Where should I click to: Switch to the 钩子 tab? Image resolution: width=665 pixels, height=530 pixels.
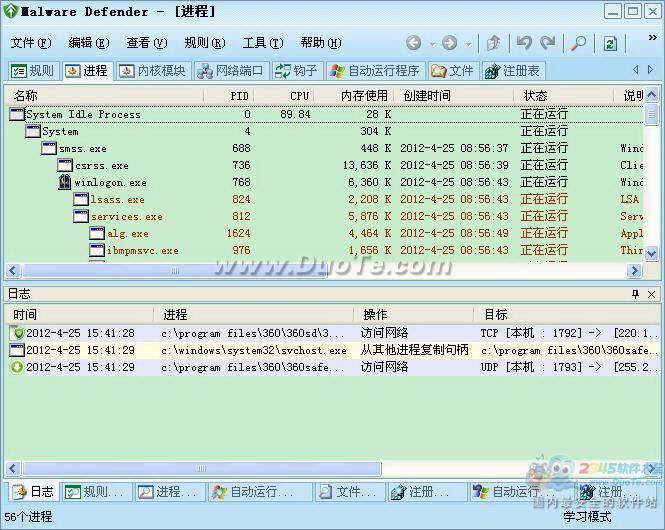coord(297,71)
